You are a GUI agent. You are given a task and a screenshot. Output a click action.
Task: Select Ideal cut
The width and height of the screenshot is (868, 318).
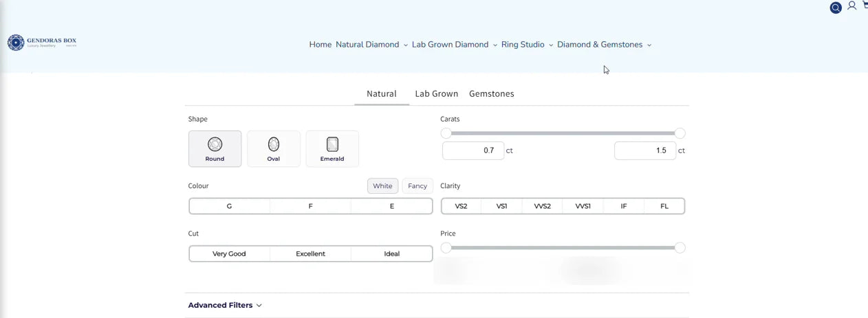(x=392, y=254)
